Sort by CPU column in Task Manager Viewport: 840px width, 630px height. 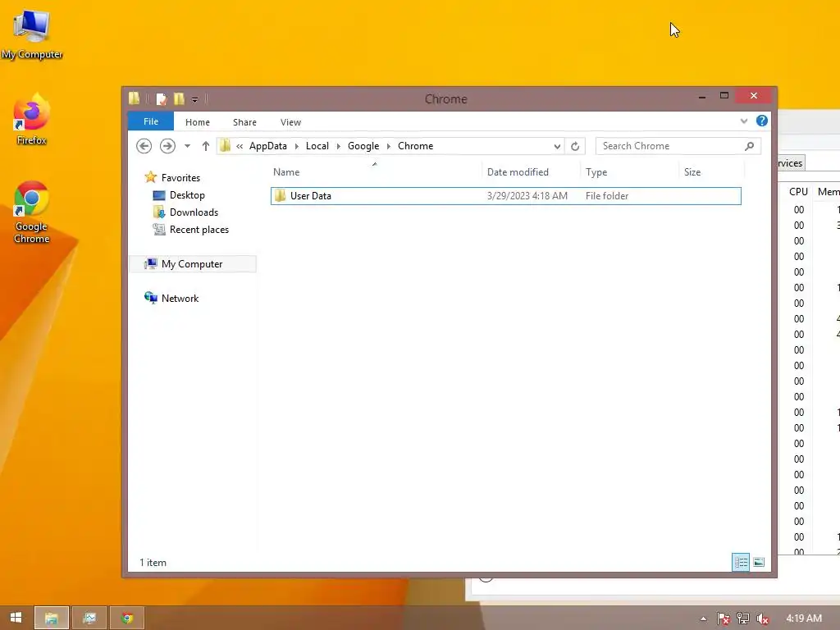(x=797, y=191)
